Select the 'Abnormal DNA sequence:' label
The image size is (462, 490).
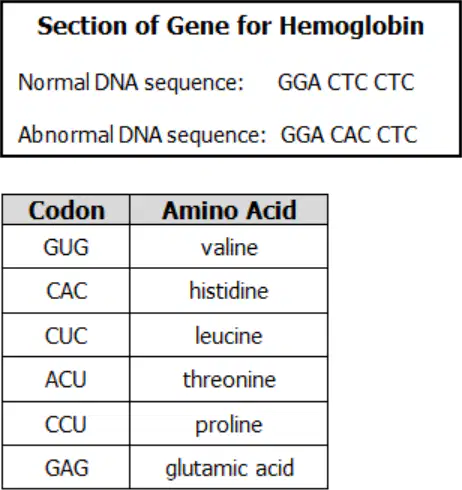[142, 135]
